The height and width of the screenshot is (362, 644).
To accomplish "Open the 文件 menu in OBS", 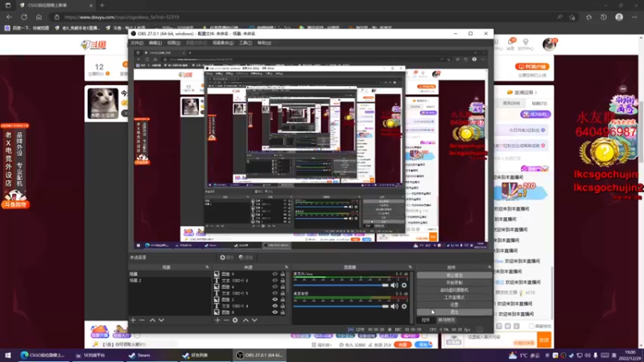I will point(137,43).
